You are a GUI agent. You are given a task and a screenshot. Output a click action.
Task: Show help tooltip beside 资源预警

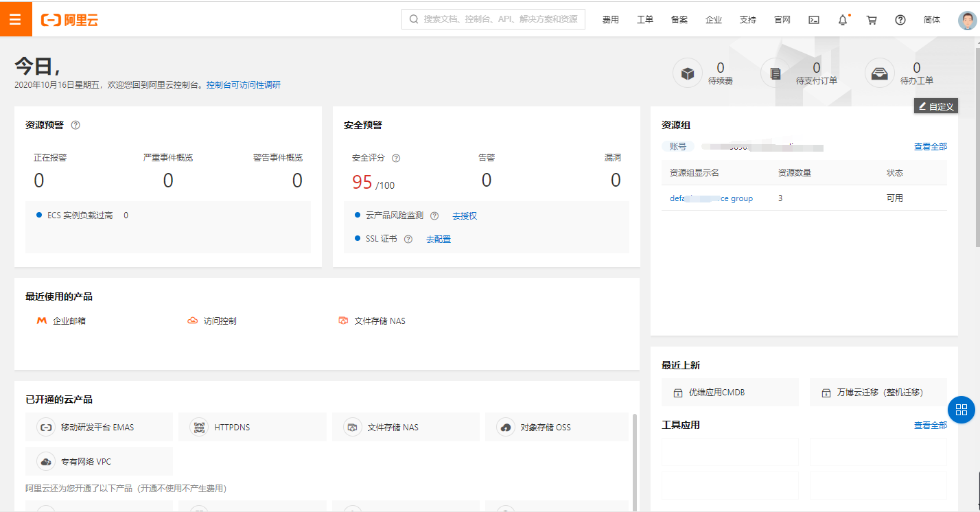(75, 125)
